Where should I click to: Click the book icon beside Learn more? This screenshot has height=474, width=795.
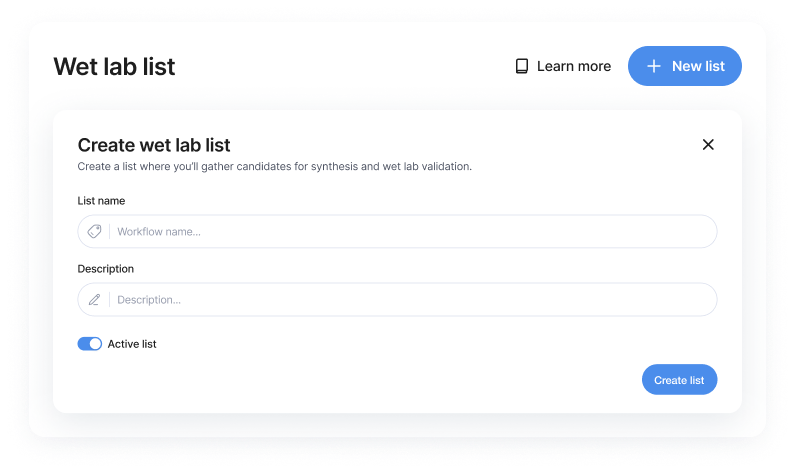pos(521,66)
